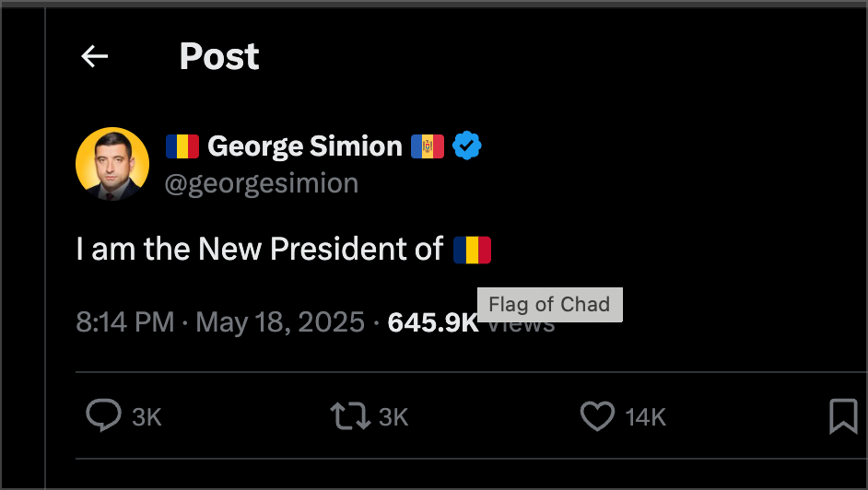This screenshot has width=868, height=490.
Task: Click the 3K repost count
Action: coord(393,417)
